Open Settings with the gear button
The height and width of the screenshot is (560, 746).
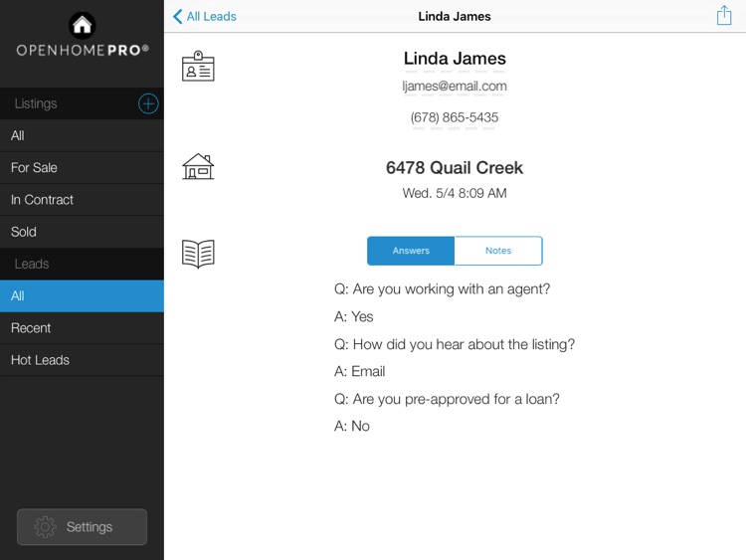(82, 527)
